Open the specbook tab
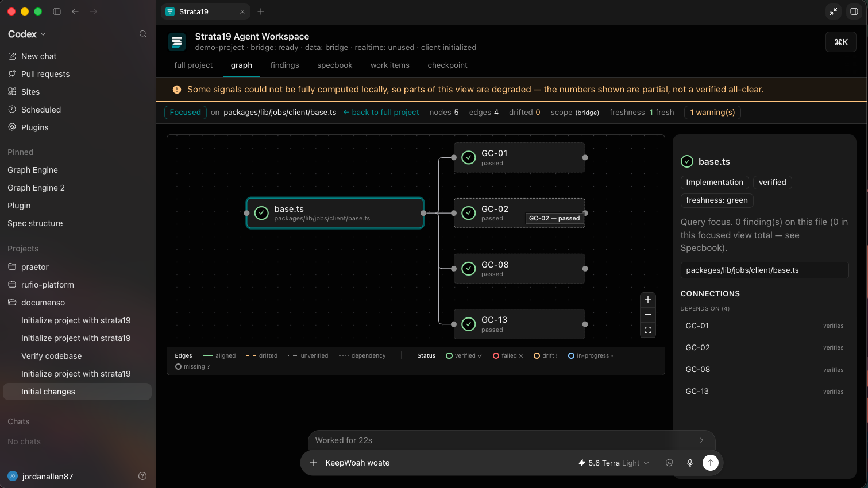Screen dimensions: 868x488 (x=335, y=65)
